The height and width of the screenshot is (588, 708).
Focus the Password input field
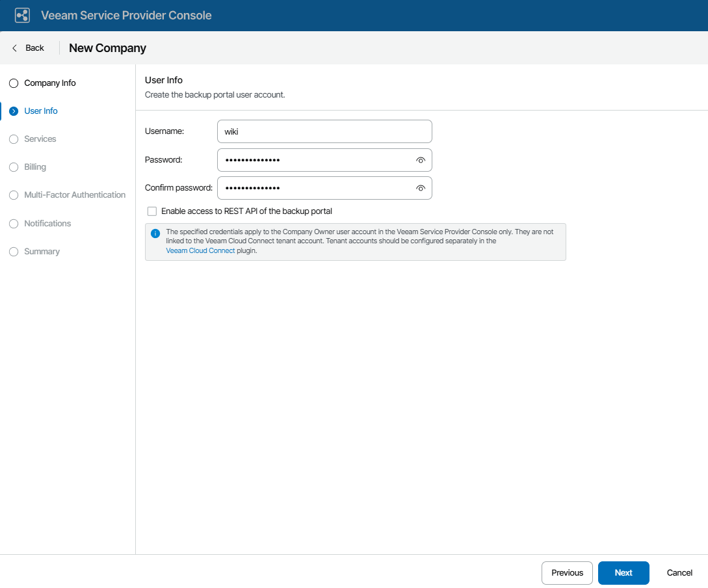315,160
